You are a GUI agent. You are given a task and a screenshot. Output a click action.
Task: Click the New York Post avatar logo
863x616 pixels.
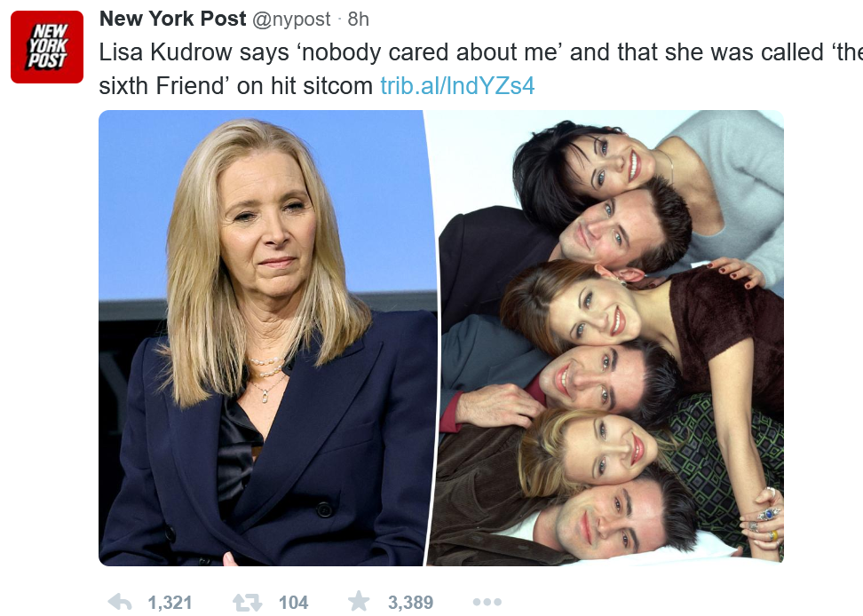pos(47,47)
